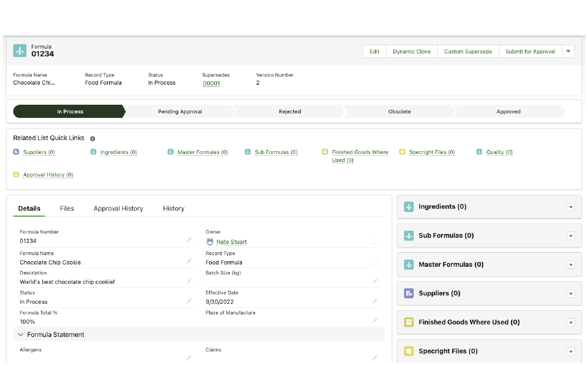588x365 pixels.
Task: Click the Approval History clock icon
Action: 16,174
